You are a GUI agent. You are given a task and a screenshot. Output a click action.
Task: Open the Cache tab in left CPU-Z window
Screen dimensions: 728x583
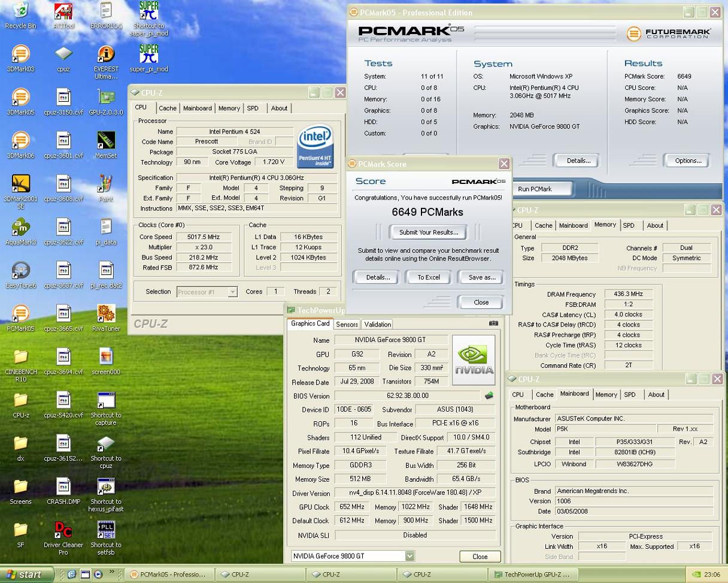168,108
